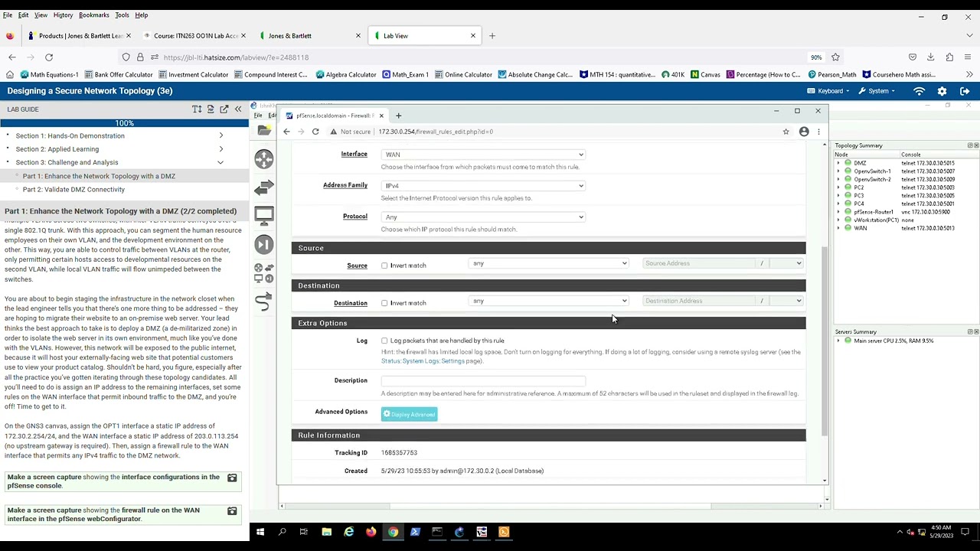Click Source Address input field

click(698, 263)
